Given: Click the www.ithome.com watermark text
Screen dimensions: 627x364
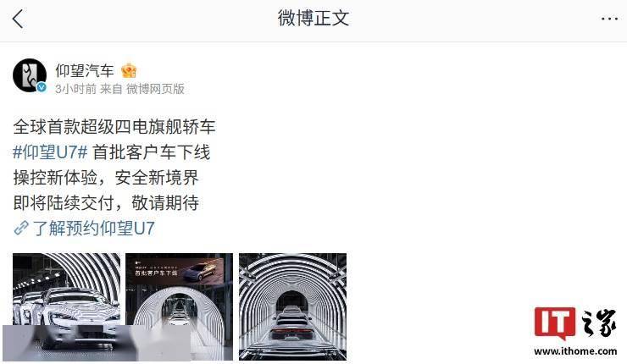Looking at the screenshot, I should pyautogui.click(x=575, y=351).
